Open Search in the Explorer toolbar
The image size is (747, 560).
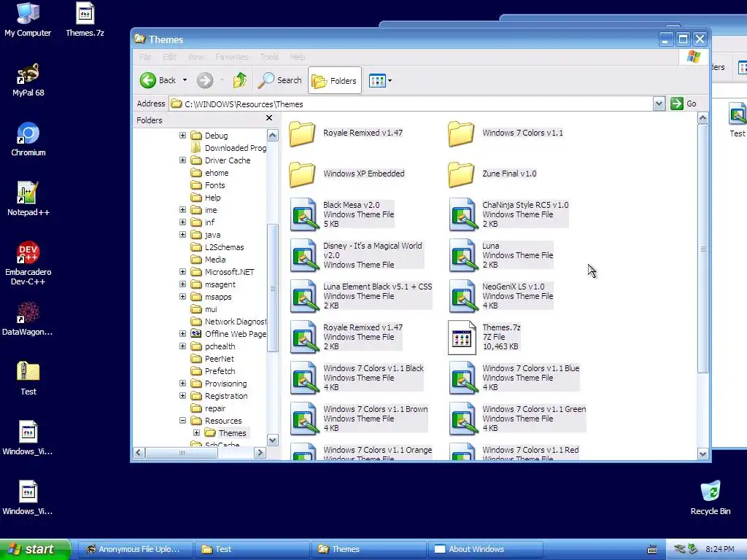point(279,80)
